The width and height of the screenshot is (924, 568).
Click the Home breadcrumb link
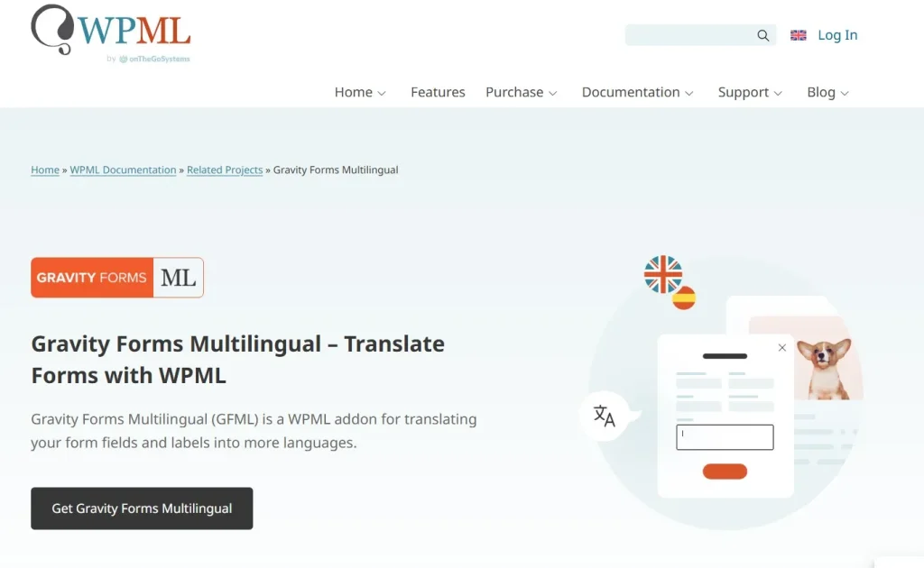click(x=45, y=170)
